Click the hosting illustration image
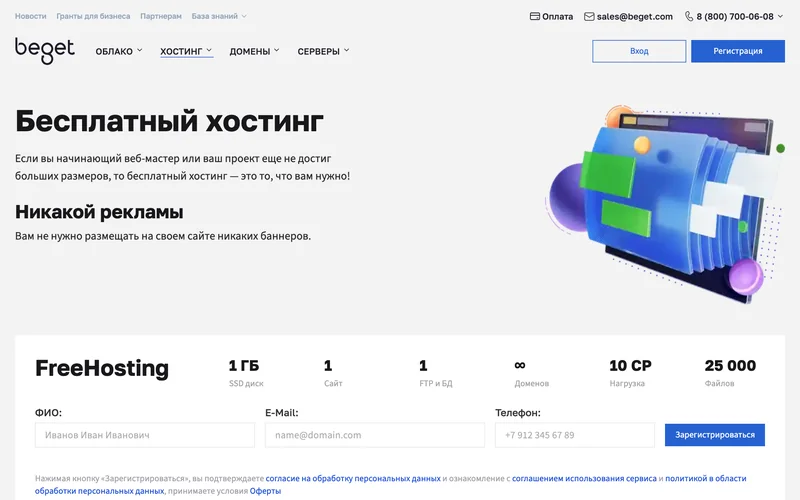The height and width of the screenshot is (500, 800). click(665, 204)
